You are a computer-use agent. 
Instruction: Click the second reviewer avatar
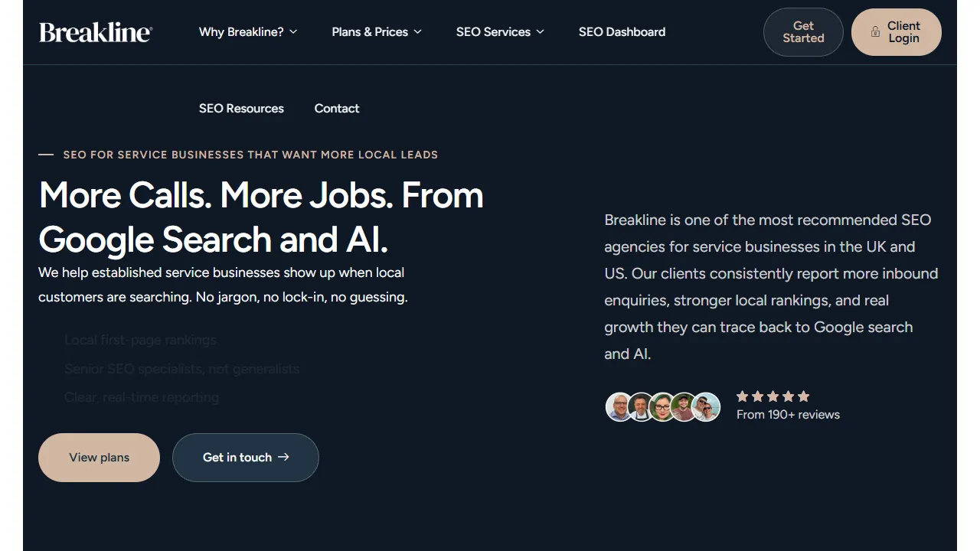(641, 407)
